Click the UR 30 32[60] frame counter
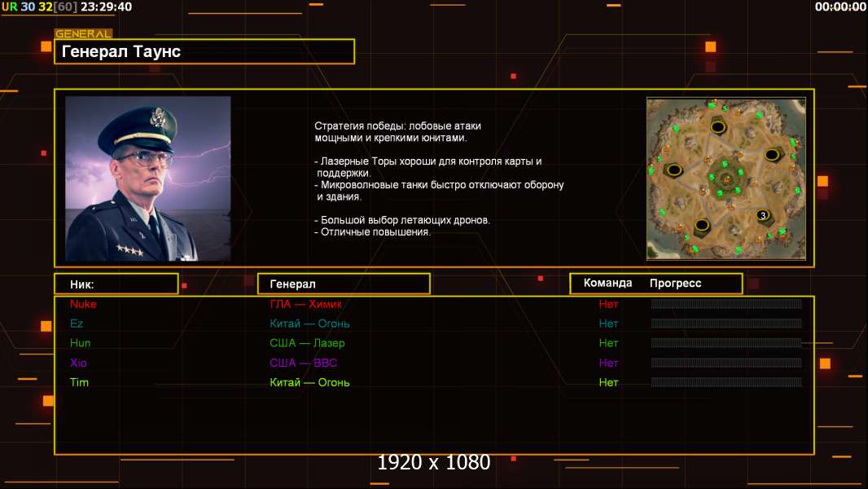 pyautogui.click(x=40, y=7)
